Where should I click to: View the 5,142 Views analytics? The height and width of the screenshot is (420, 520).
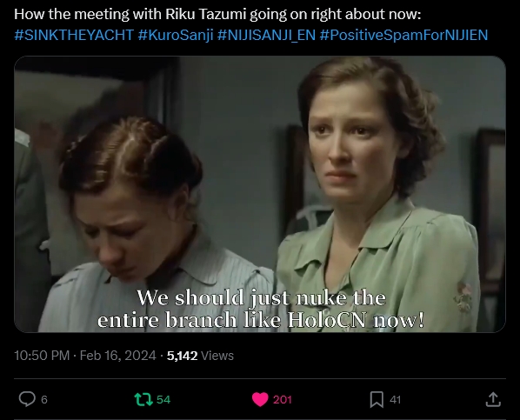coord(200,356)
